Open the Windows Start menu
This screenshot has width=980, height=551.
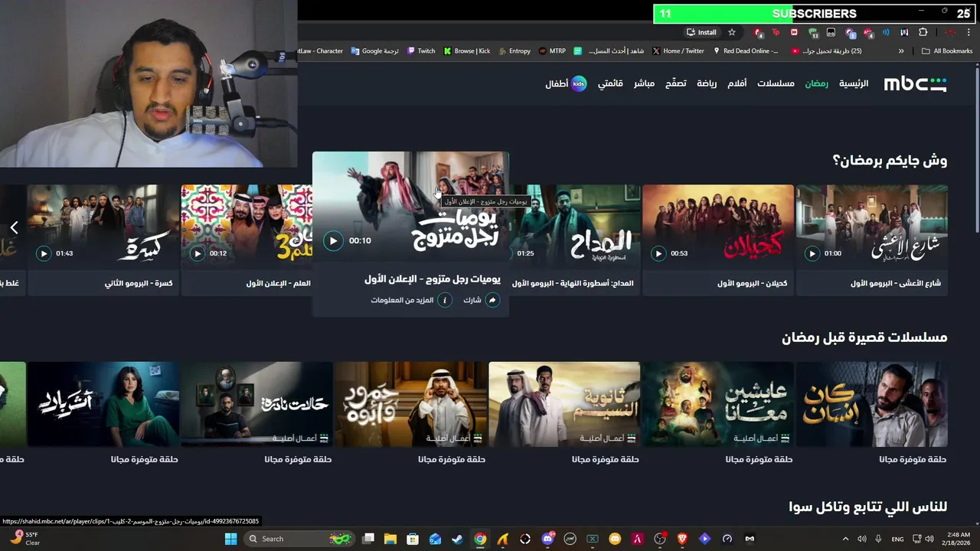(x=230, y=539)
